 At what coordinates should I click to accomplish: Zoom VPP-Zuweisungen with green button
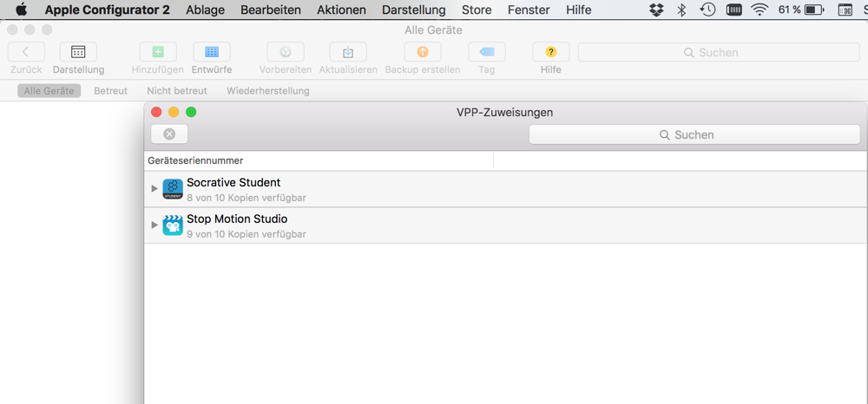pos(191,112)
